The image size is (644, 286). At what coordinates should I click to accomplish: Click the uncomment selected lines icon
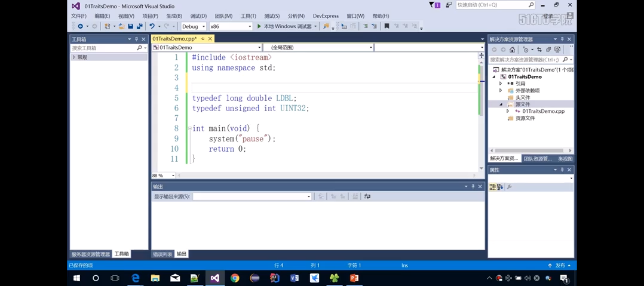[374, 26]
